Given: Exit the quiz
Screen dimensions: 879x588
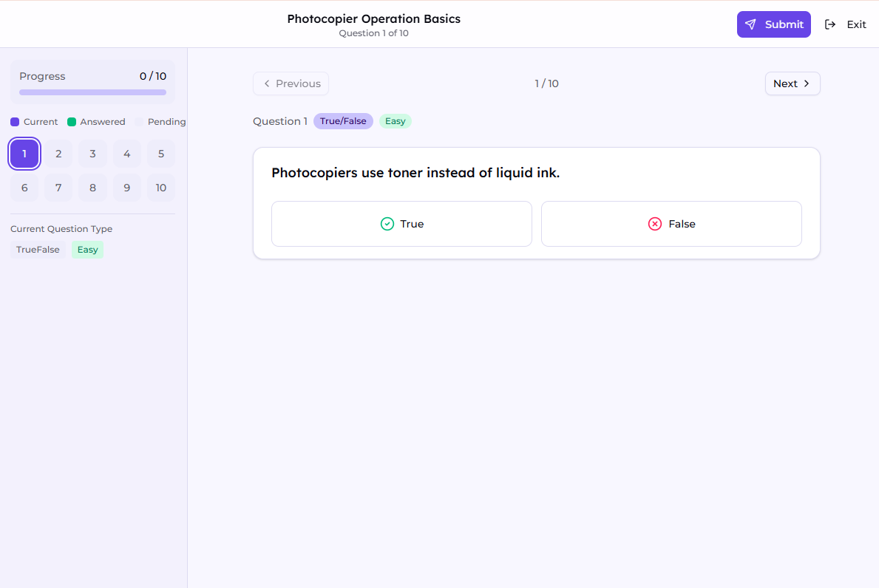Looking at the screenshot, I should click(846, 24).
